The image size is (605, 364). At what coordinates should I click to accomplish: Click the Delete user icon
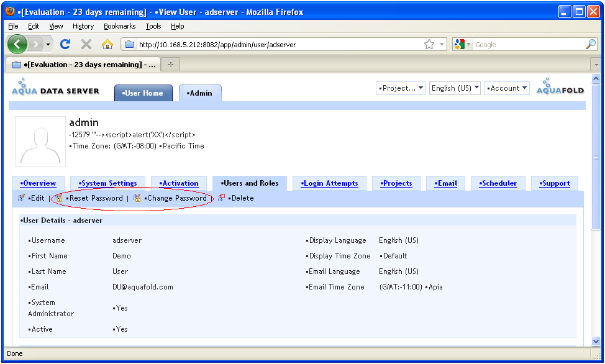222,198
